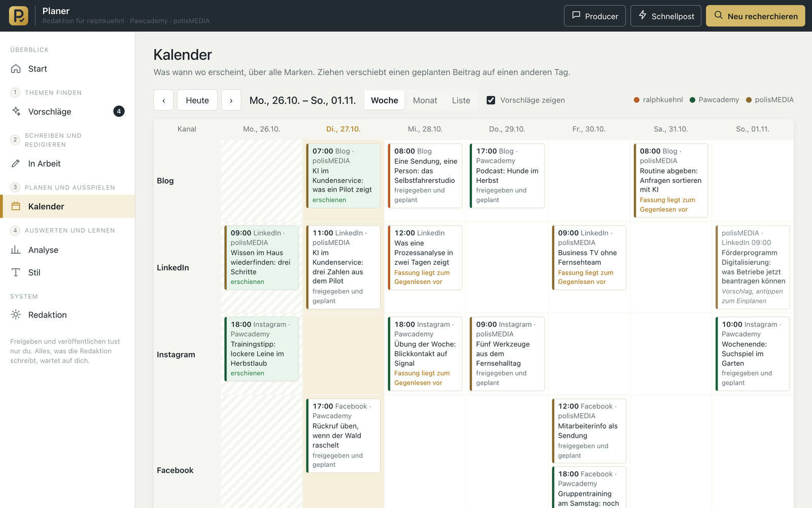Click the Di., 27.10. column header
The image size is (812, 508).
343,129
